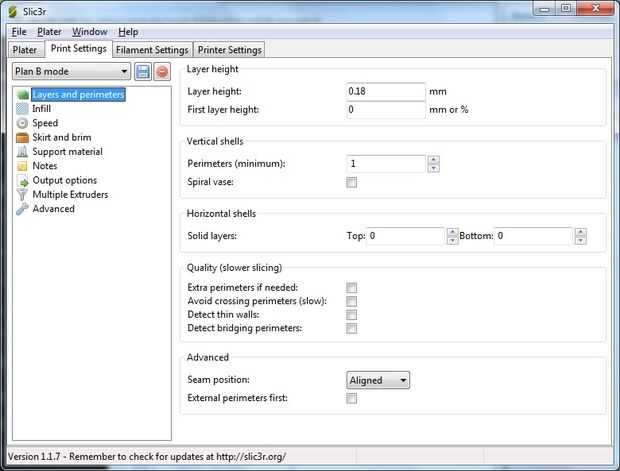Open Skirt and brim settings
This screenshot has height=471, width=620.
(62, 137)
